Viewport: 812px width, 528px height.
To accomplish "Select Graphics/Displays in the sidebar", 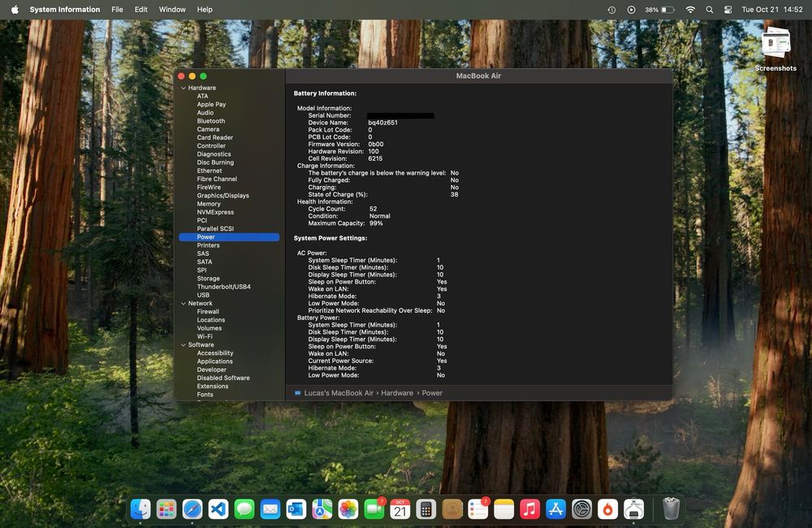I will [x=222, y=195].
